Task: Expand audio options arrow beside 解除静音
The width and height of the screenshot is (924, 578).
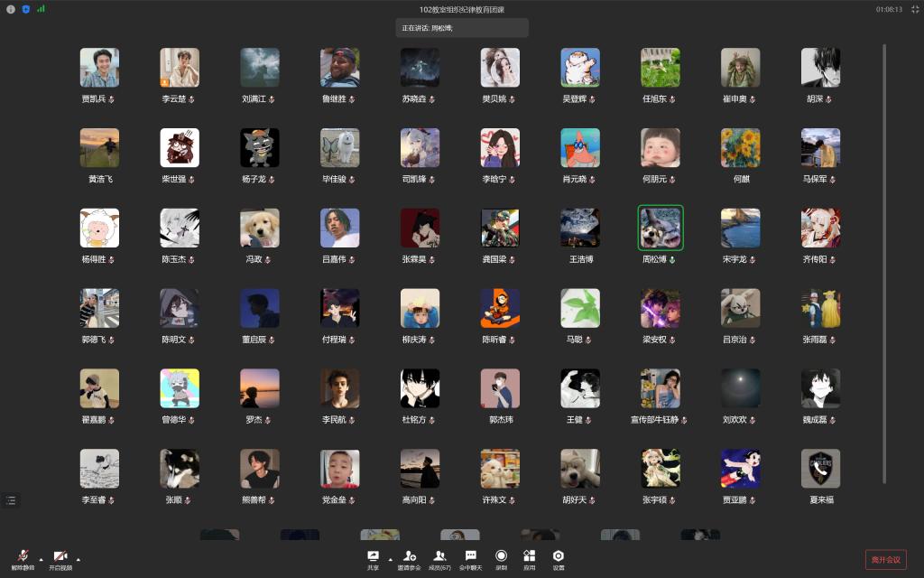Action: (x=41, y=559)
